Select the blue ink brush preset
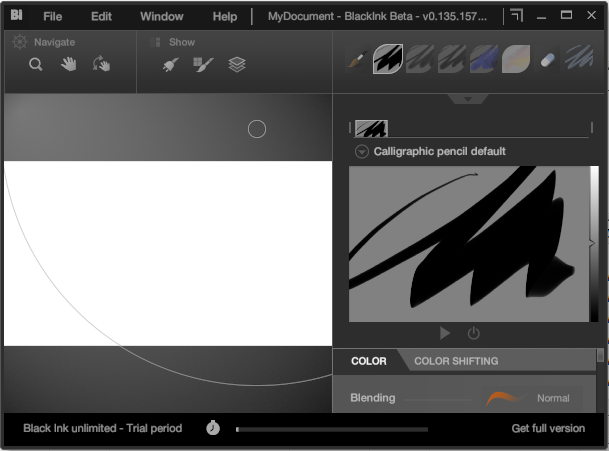Viewport: 609px width, 451px height. [484, 59]
